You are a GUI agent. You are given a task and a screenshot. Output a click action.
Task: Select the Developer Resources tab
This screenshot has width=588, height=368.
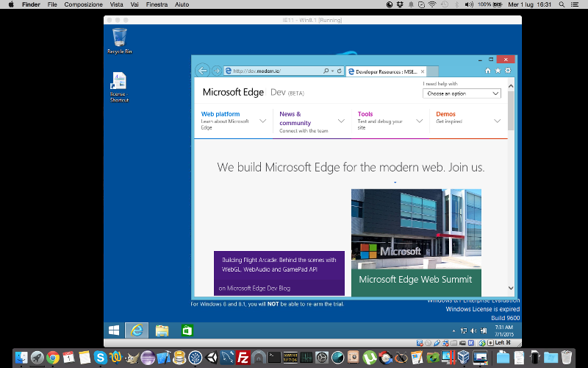pos(385,71)
